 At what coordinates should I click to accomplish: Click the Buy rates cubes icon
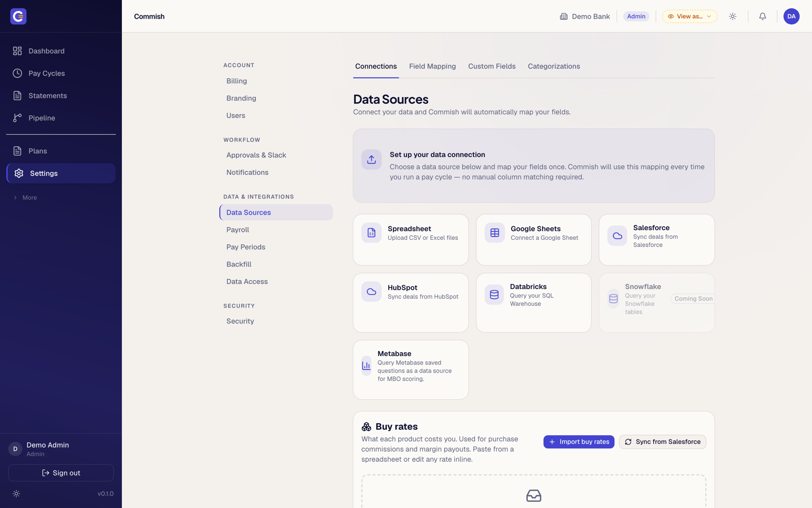pos(366,427)
